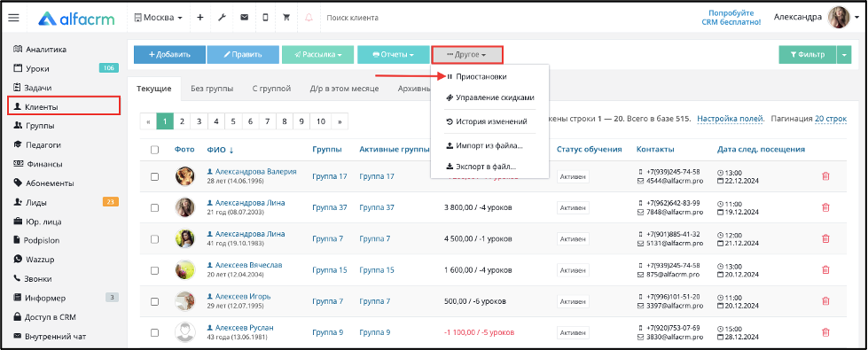Expand the Москва branch dropdown
This screenshot has height=350, width=868.
point(159,18)
